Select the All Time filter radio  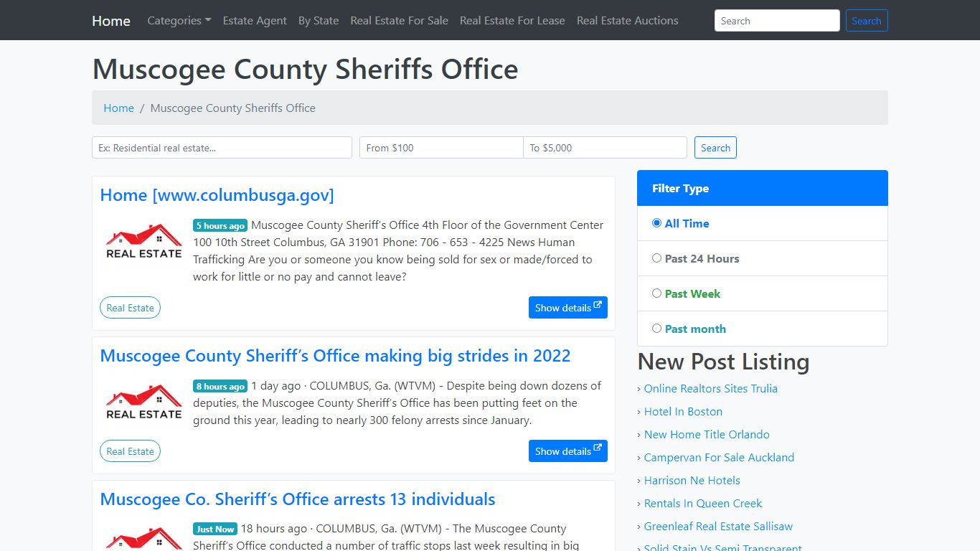[656, 223]
